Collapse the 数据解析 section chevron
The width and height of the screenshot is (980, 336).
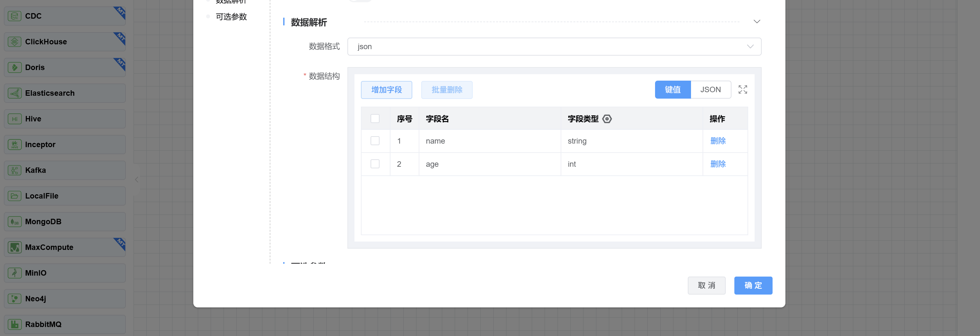click(x=756, y=22)
